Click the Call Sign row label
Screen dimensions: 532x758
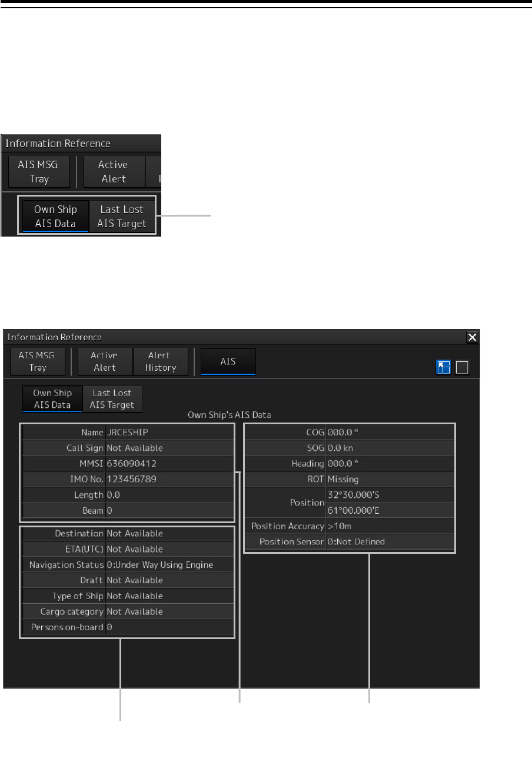[x=85, y=448]
